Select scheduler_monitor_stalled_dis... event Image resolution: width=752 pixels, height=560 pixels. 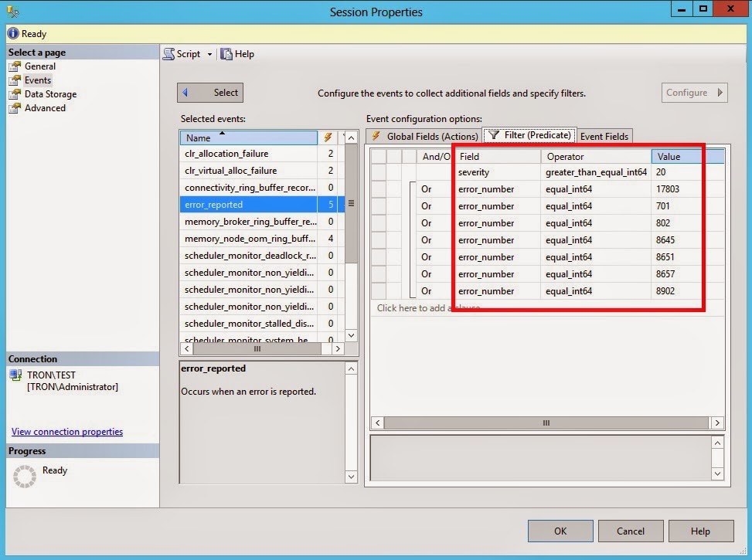coord(248,323)
